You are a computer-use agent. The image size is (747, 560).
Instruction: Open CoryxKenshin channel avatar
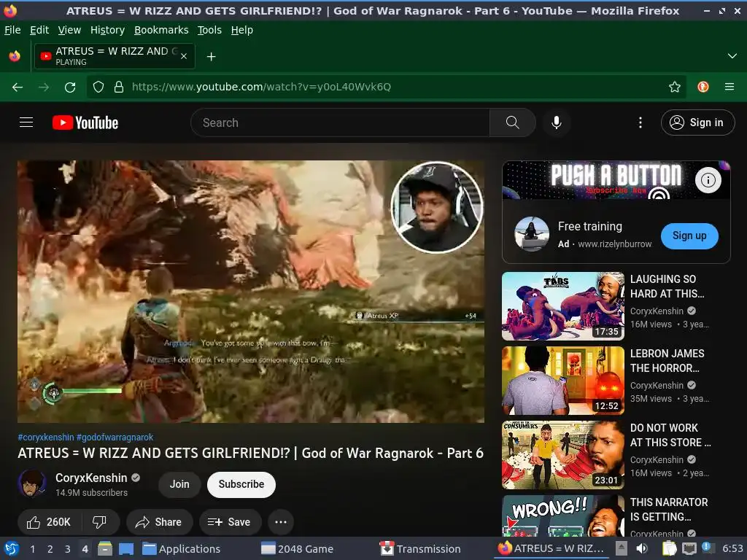point(32,483)
